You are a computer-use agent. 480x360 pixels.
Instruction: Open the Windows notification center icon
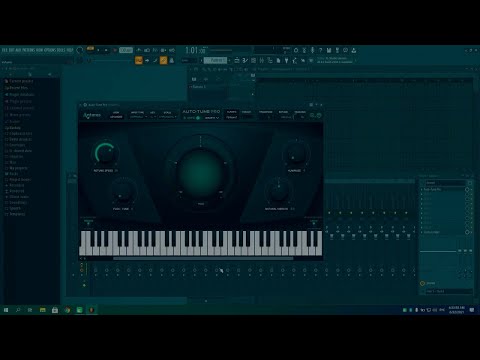click(472, 310)
